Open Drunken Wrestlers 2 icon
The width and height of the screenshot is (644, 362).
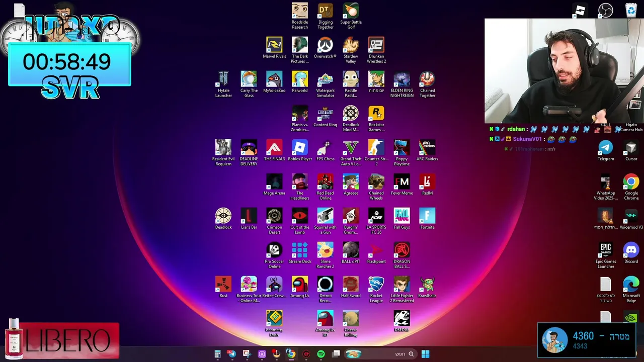point(376,50)
